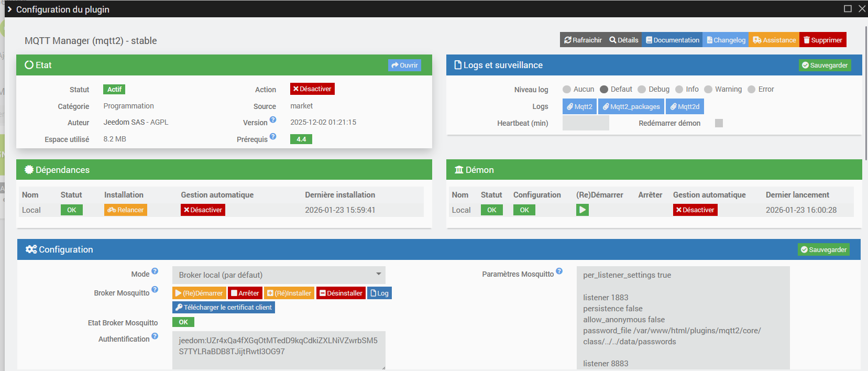The width and height of the screenshot is (868, 371).
Task: Disable automatic management of Dépendances
Action: pyautogui.click(x=203, y=210)
